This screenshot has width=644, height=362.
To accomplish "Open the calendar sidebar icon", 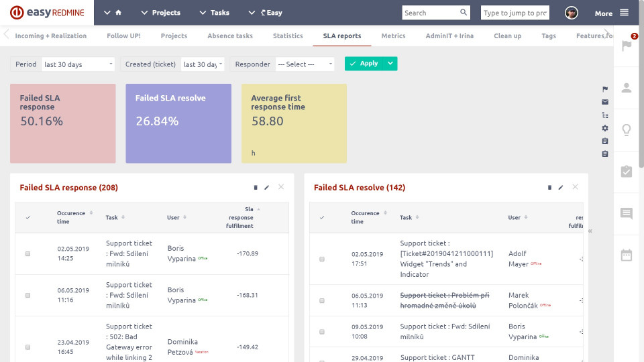I will pyautogui.click(x=627, y=255).
